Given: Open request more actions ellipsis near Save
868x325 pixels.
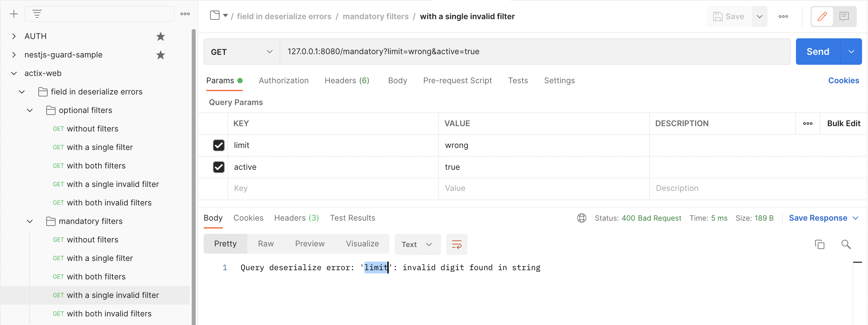Looking at the screenshot, I should pos(783,17).
